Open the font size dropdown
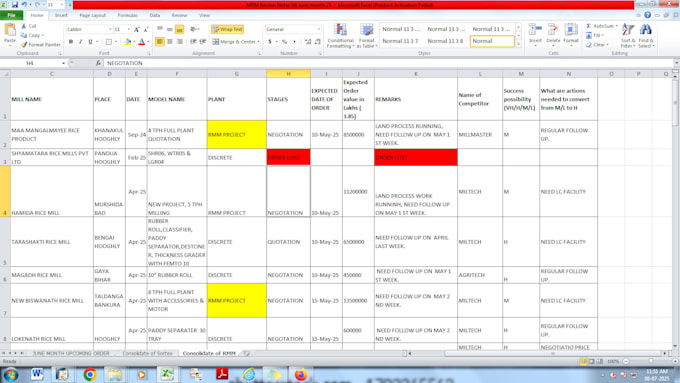 [129, 29]
